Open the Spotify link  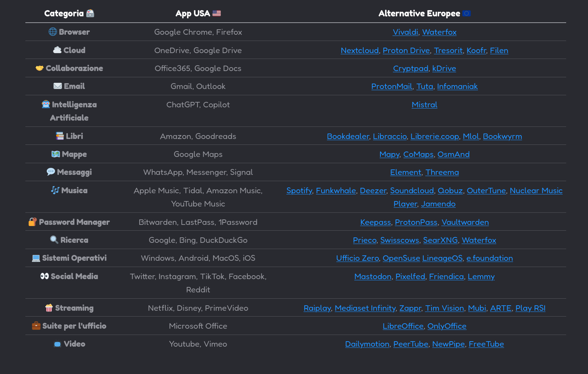(299, 191)
